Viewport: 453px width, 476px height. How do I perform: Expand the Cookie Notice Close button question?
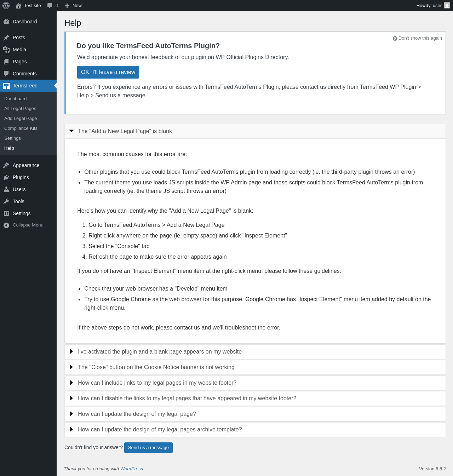(255, 367)
